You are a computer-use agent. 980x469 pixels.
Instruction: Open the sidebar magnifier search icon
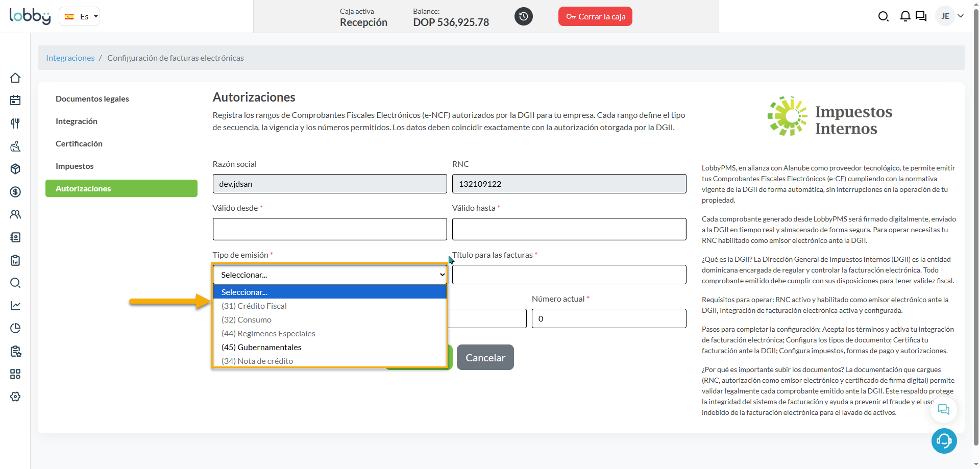(15, 283)
